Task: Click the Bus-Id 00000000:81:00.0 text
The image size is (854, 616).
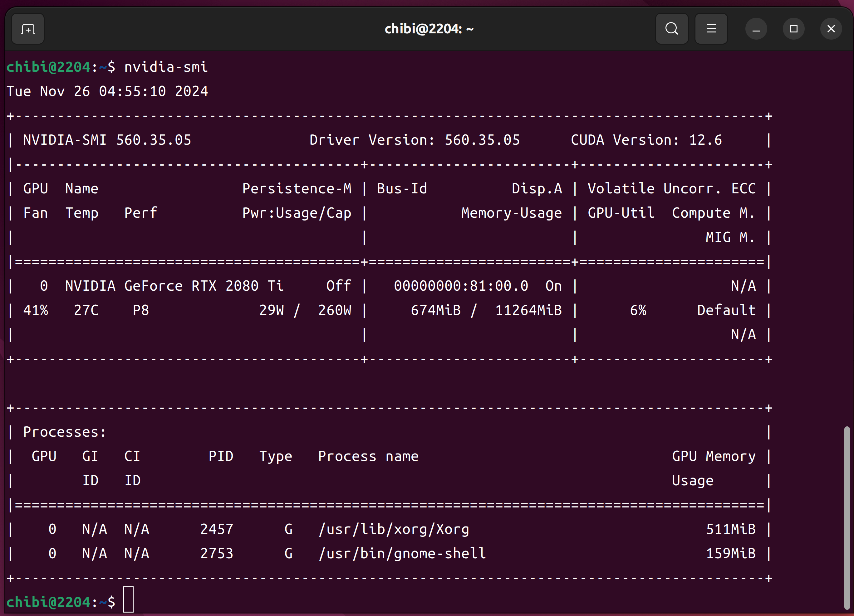Action: [x=461, y=286]
